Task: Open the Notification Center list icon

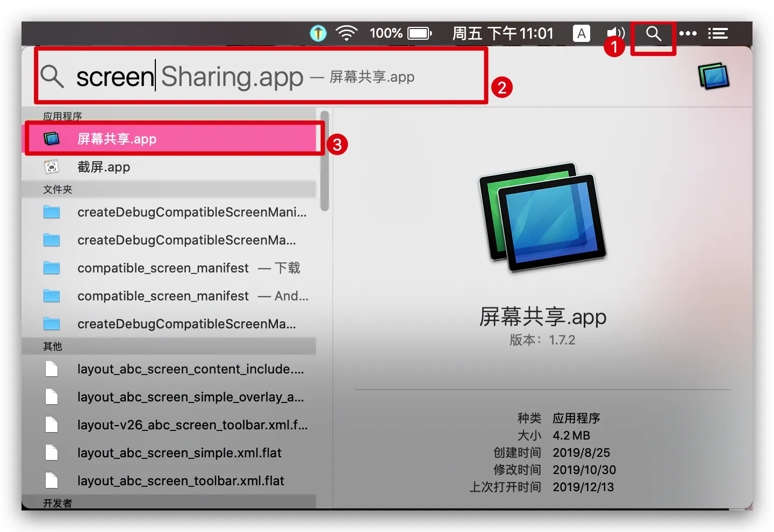Action: click(x=718, y=34)
